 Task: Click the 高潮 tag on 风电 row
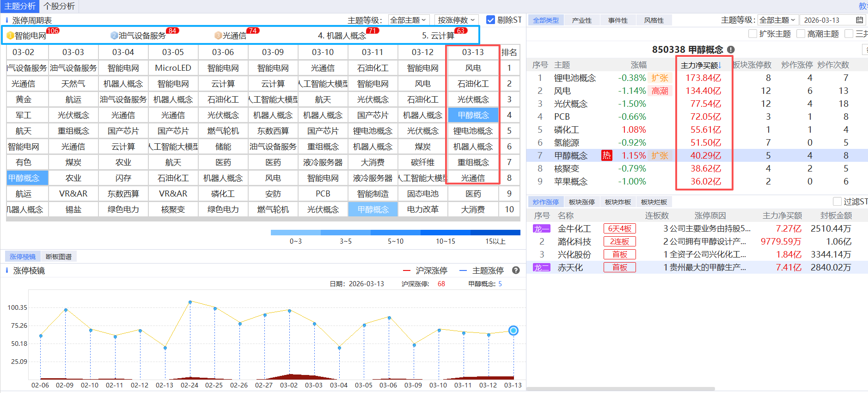click(660, 91)
